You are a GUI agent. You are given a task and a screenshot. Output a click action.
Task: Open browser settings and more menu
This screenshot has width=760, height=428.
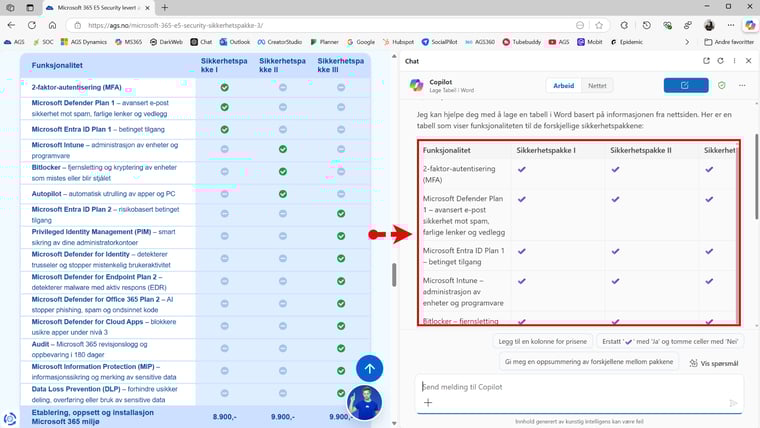730,25
